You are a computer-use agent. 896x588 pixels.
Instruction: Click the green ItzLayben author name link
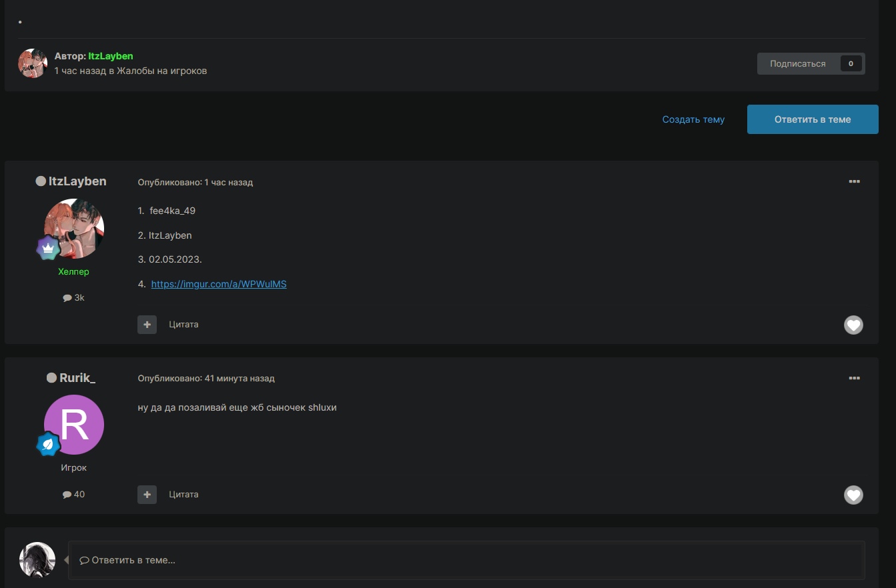click(111, 56)
